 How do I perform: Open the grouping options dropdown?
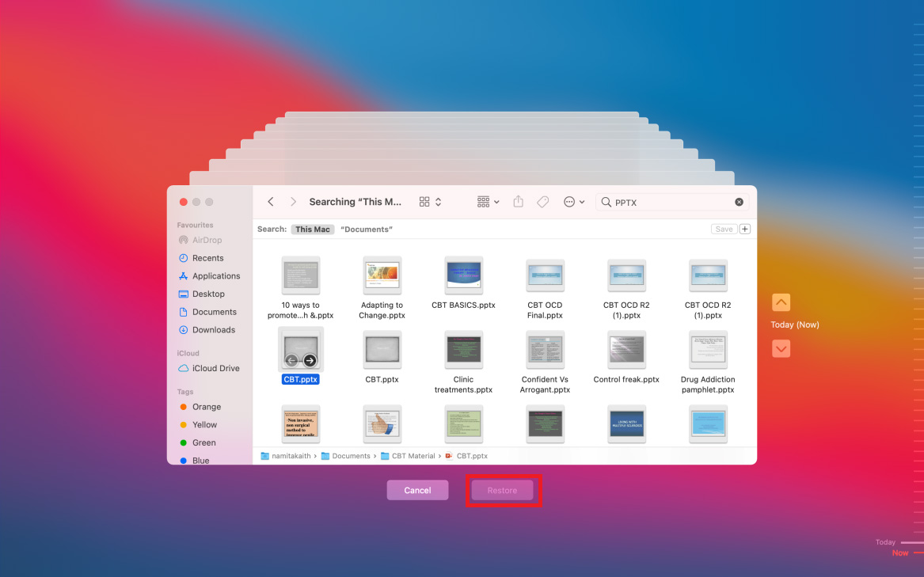[x=488, y=201]
